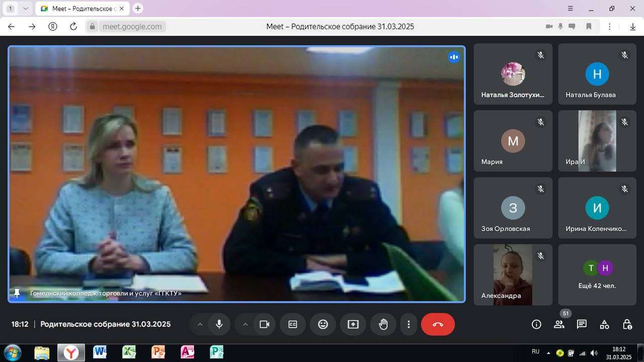Open the participants list icon

pos(559,324)
